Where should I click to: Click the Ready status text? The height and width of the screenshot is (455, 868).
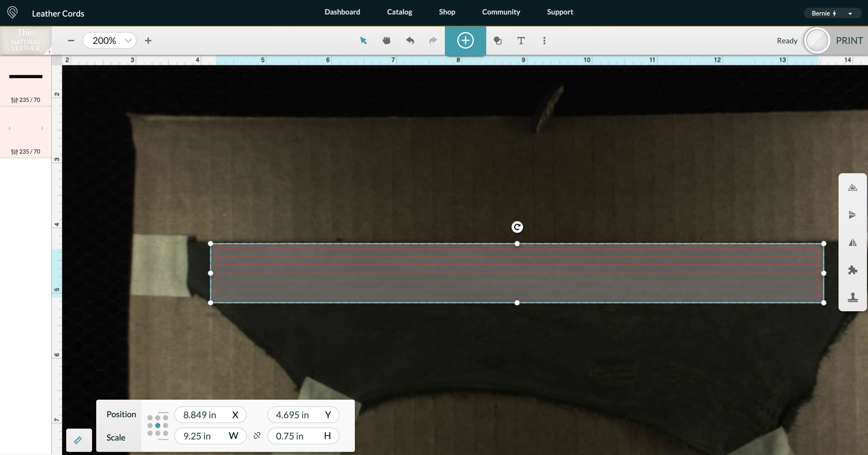pyautogui.click(x=787, y=41)
